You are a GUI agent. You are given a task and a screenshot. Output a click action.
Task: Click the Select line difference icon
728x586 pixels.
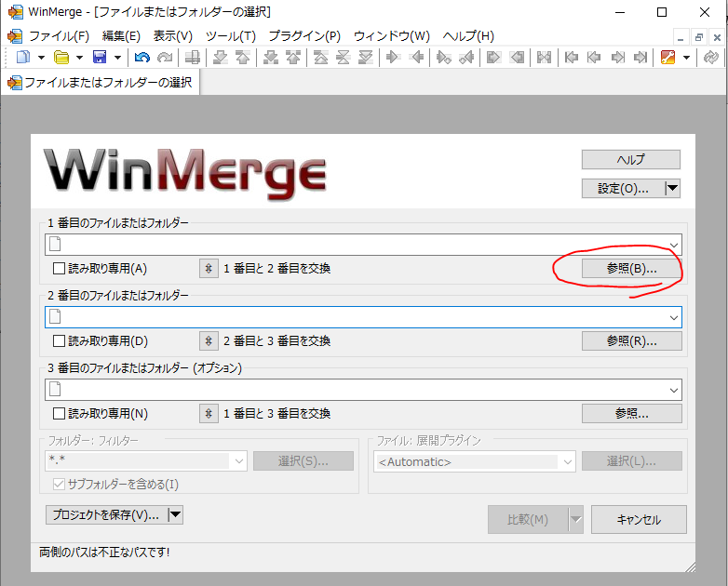(192, 58)
